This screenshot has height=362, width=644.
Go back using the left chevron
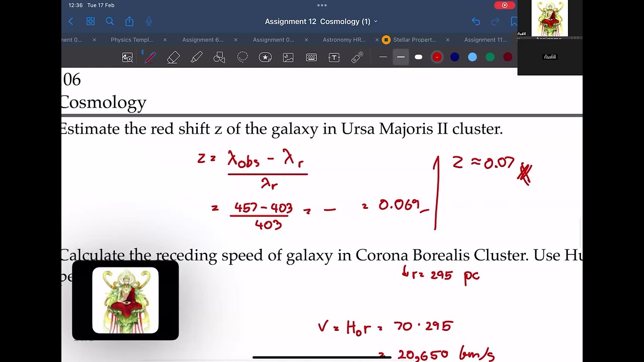(x=71, y=21)
